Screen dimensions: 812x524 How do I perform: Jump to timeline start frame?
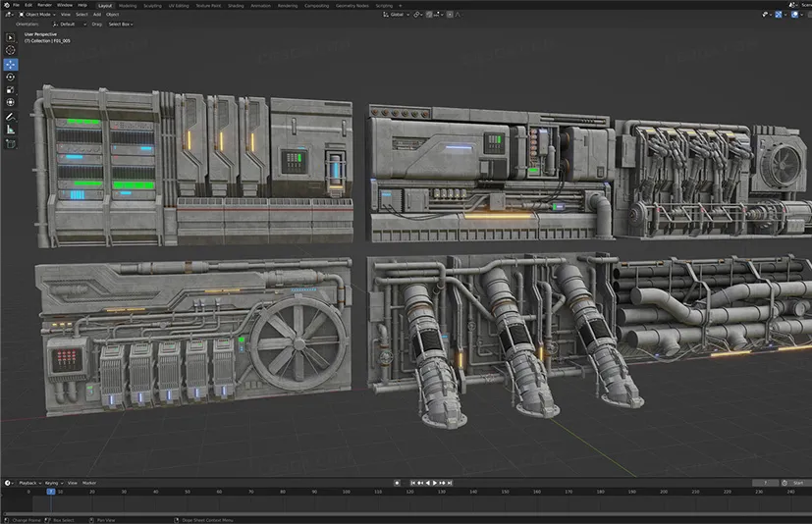click(x=412, y=483)
